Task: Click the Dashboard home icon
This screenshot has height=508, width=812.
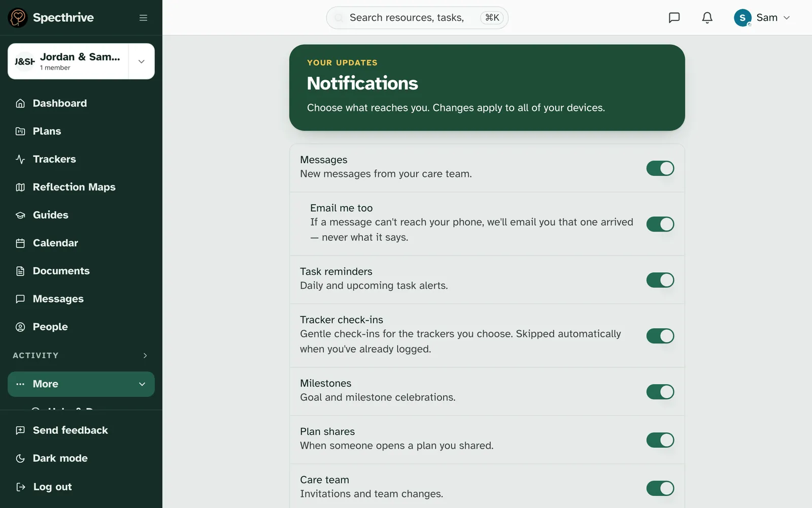Action: point(20,104)
